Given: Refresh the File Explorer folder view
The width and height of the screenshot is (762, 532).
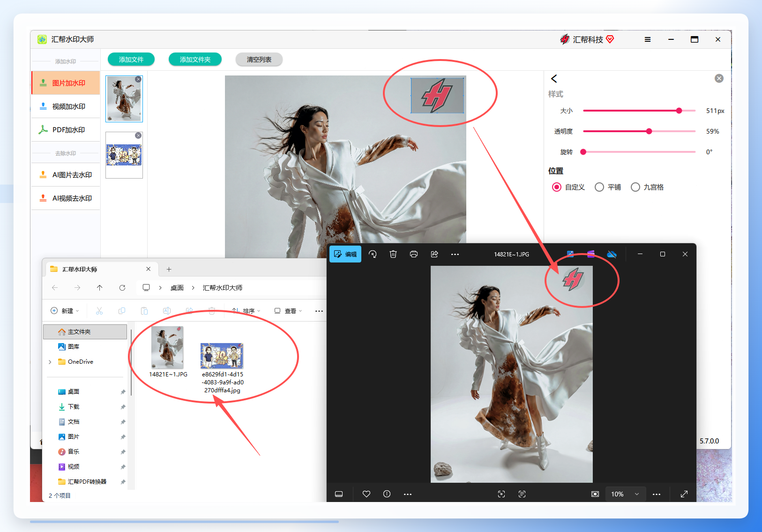Looking at the screenshot, I should point(122,288).
